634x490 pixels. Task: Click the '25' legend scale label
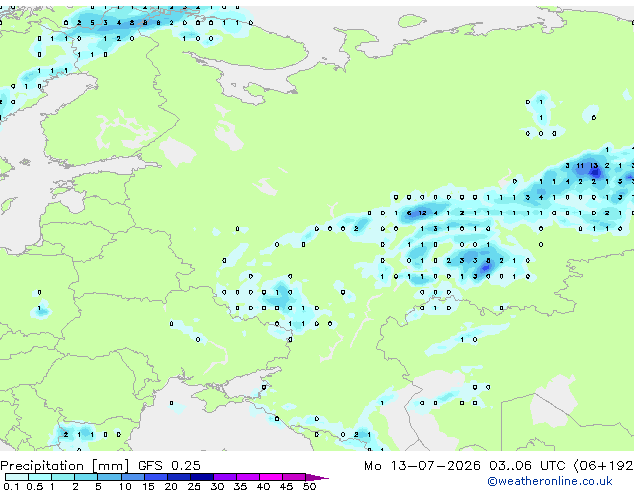[194, 486]
